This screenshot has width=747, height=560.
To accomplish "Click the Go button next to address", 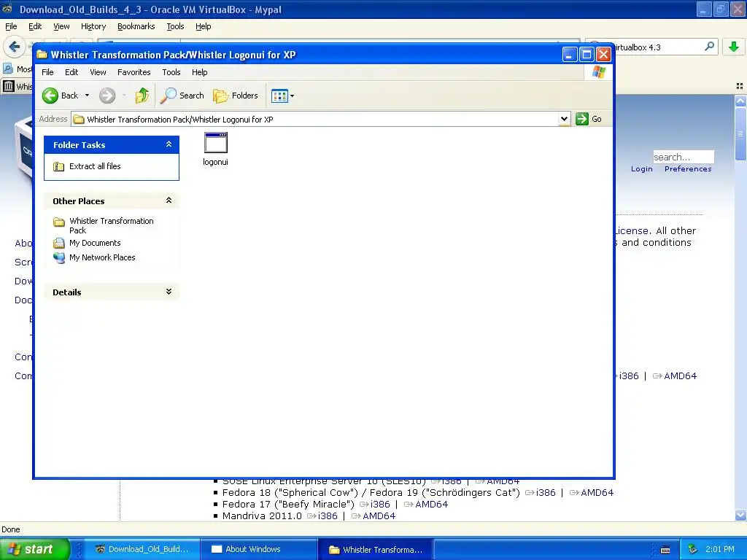I will click(x=589, y=119).
